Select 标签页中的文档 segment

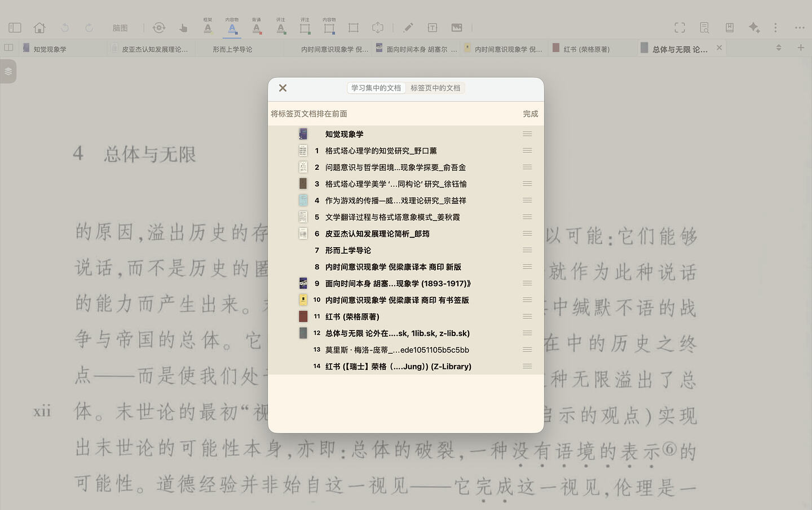pos(435,88)
